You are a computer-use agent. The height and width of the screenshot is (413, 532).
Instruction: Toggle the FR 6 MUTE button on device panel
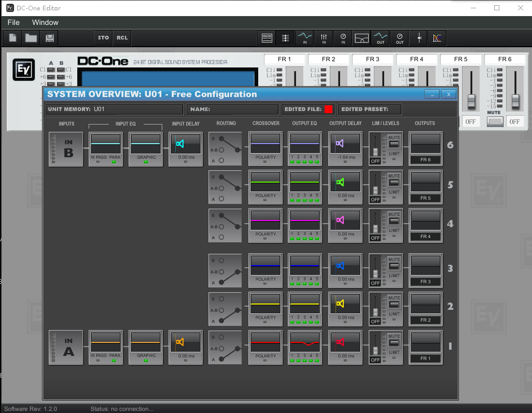pos(495,121)
